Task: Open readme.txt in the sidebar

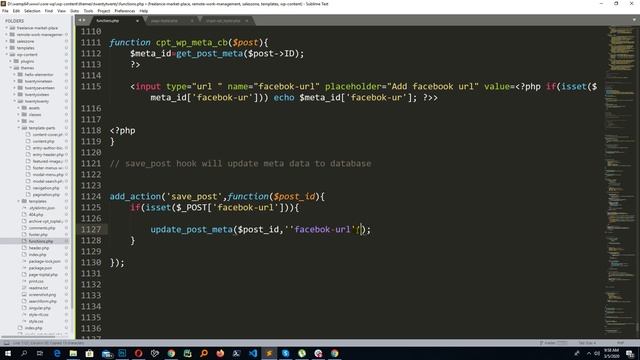Action: [38, 288]
